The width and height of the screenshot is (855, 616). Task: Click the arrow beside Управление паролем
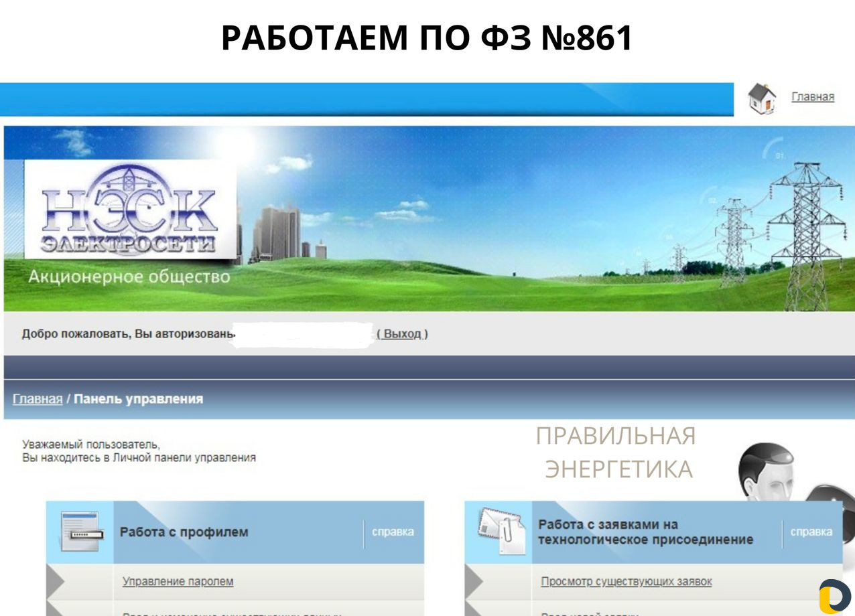tap(56, 581)
